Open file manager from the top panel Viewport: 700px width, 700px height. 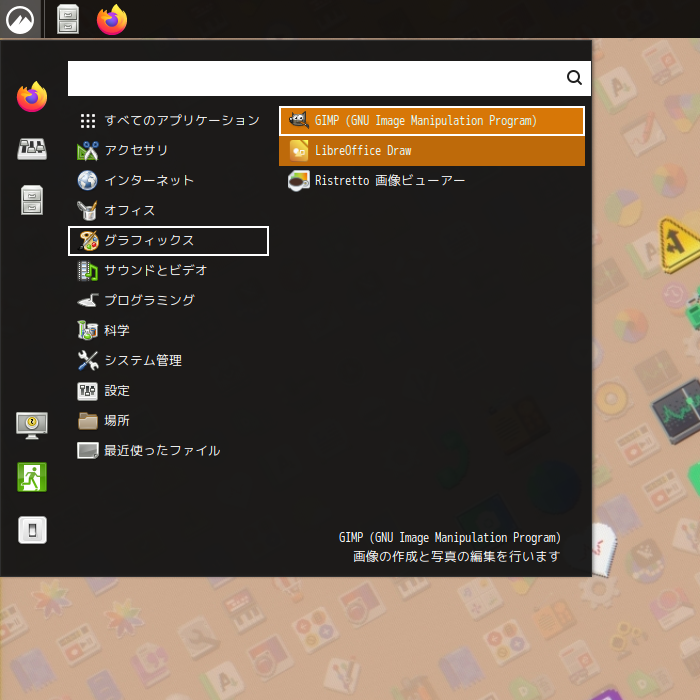(x=68, y=20)
